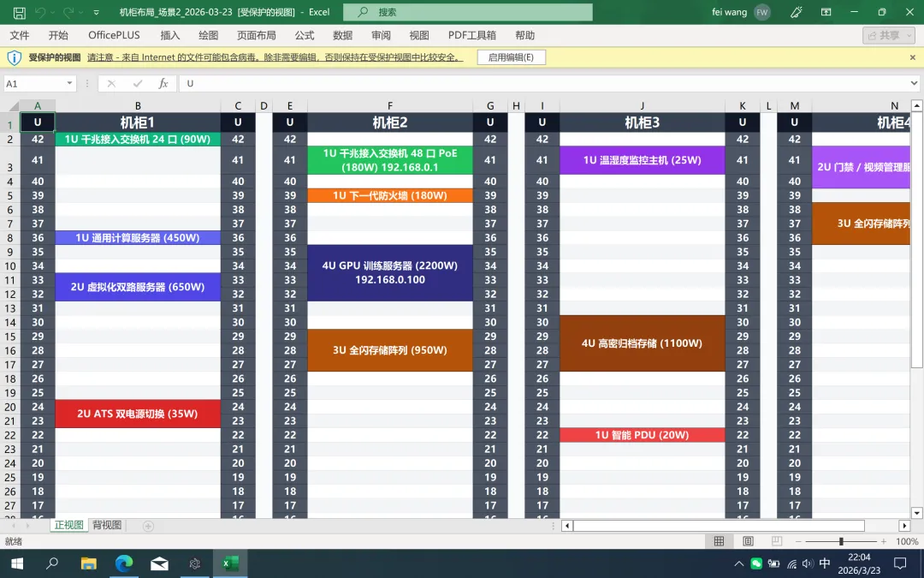The width and height of the screenshot is (924, 578).
Task: Click the 48 口 PoE switch 192.168.0.1 cell
Action: point(390,160)
